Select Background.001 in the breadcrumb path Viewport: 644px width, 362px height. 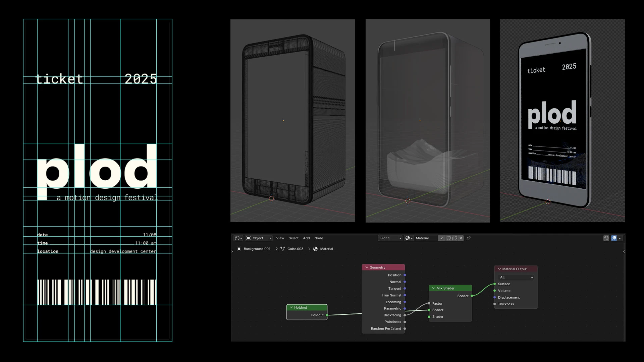pos(257,249)
